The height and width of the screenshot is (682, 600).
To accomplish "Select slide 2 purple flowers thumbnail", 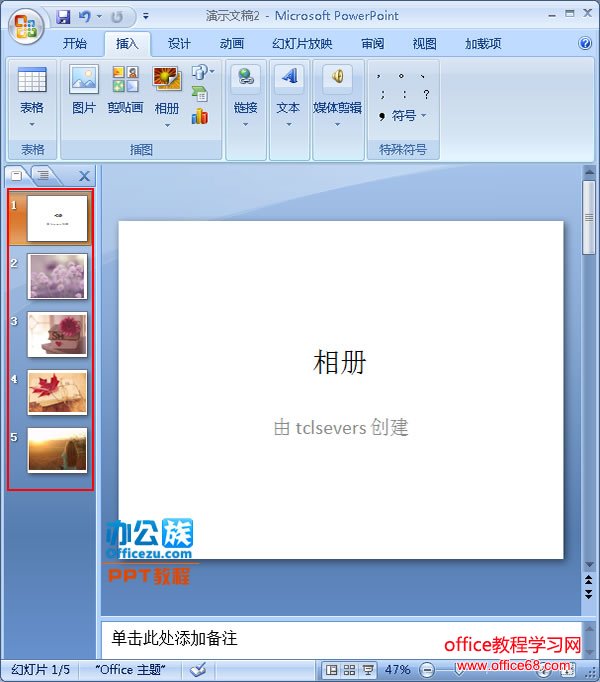I will [57, 276].
